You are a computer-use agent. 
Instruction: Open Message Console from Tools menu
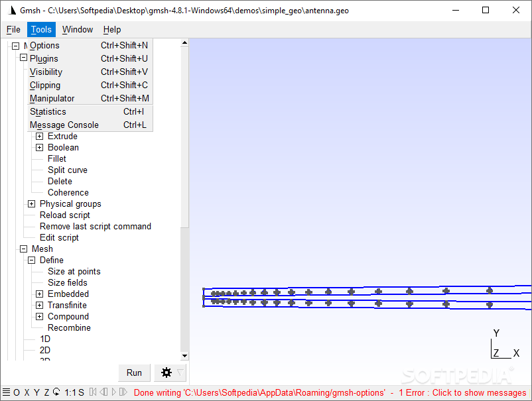(x=90, y=125)
